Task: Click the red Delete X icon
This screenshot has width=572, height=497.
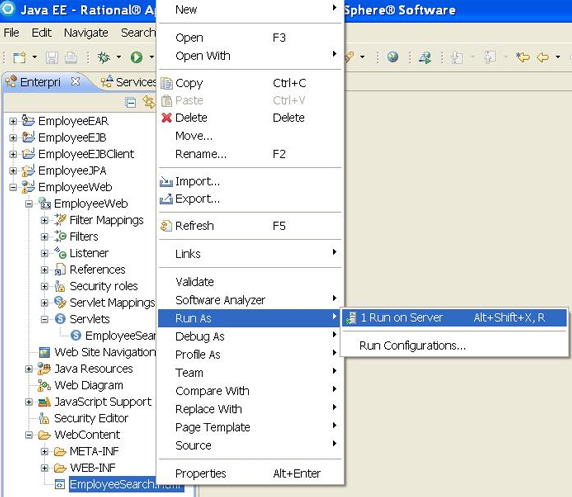Action: tap(167, 117)
